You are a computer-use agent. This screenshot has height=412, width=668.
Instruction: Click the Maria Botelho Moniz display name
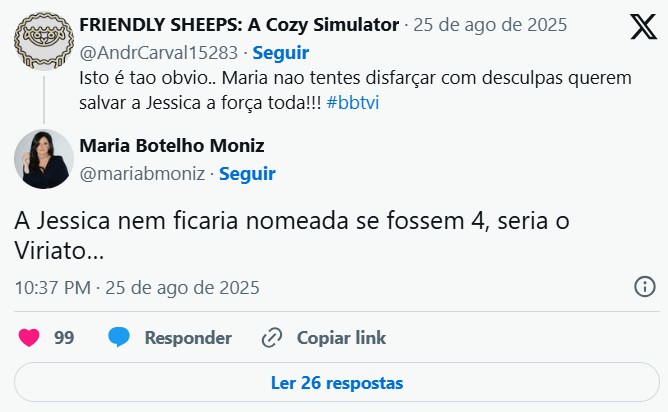[171, 146]
